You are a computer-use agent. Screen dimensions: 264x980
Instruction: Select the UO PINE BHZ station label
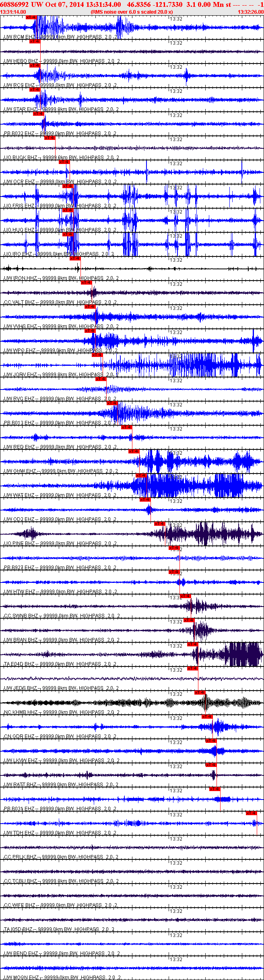click(x=20, y=543)
